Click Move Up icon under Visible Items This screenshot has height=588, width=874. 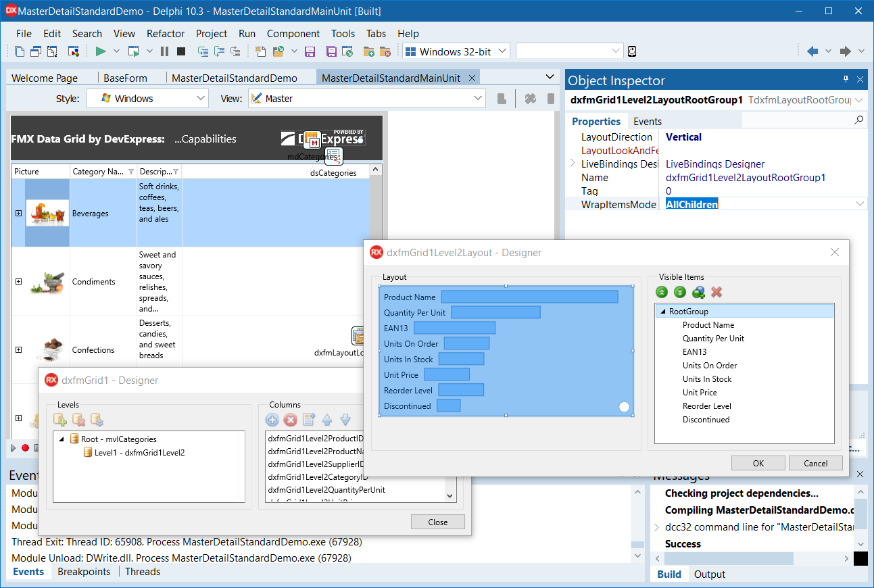pyautogui.click(x=662, y=292)
